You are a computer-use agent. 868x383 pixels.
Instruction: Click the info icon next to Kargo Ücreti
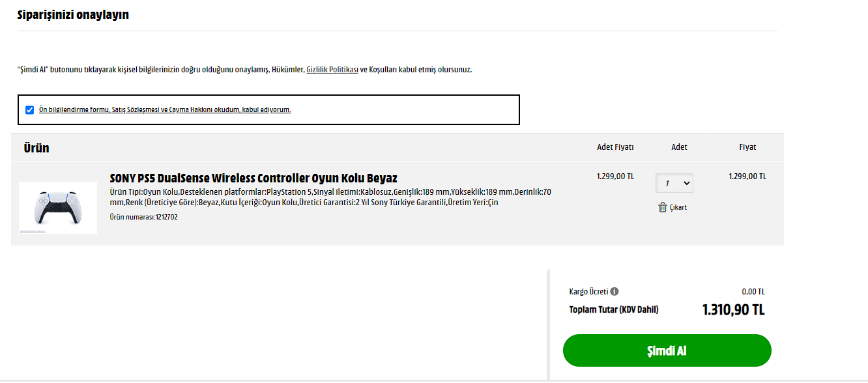[615, 292]
